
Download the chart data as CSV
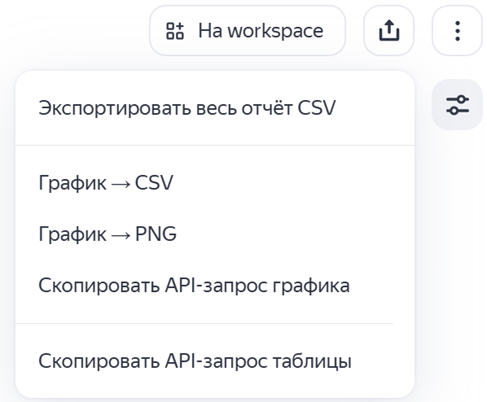[x=215, y=183]
